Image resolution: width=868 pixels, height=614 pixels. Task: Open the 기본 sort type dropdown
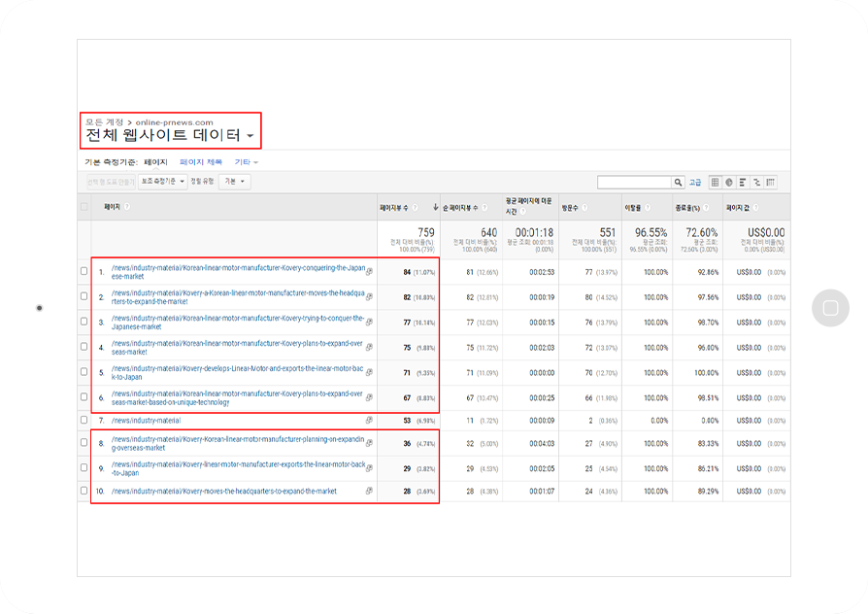235,182
